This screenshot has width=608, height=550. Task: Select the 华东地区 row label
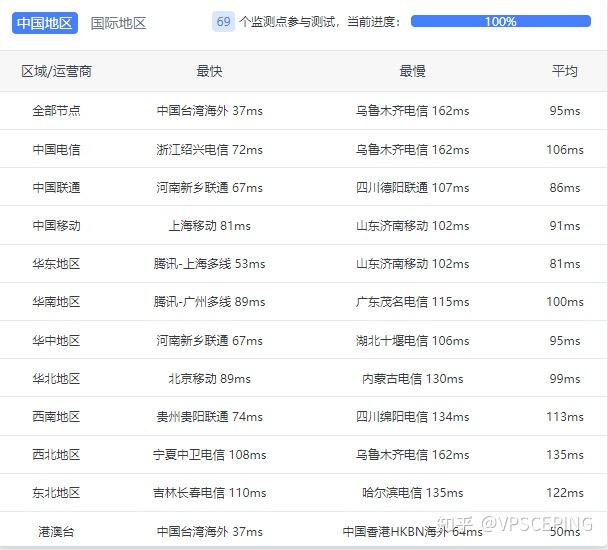pos(56,264)
